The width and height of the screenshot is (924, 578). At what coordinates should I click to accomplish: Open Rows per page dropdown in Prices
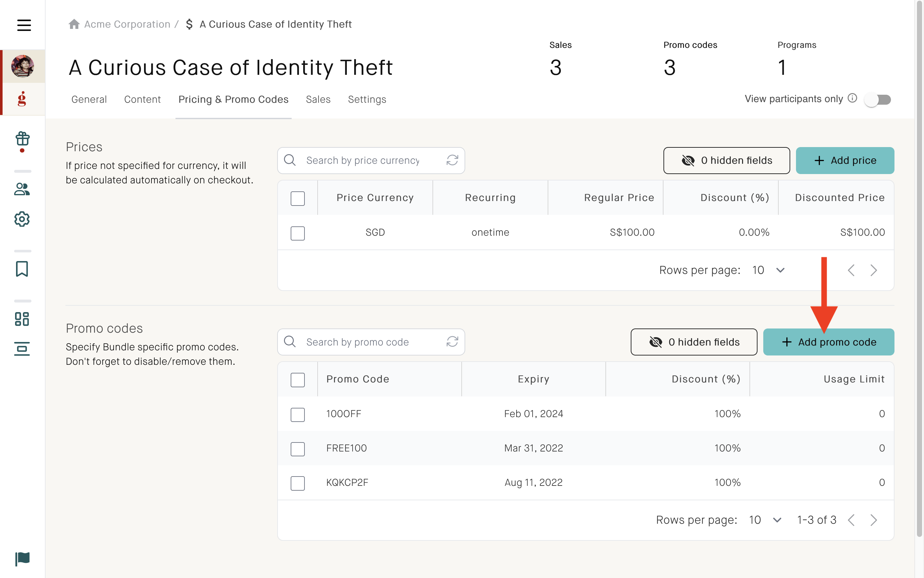(768, 270)
